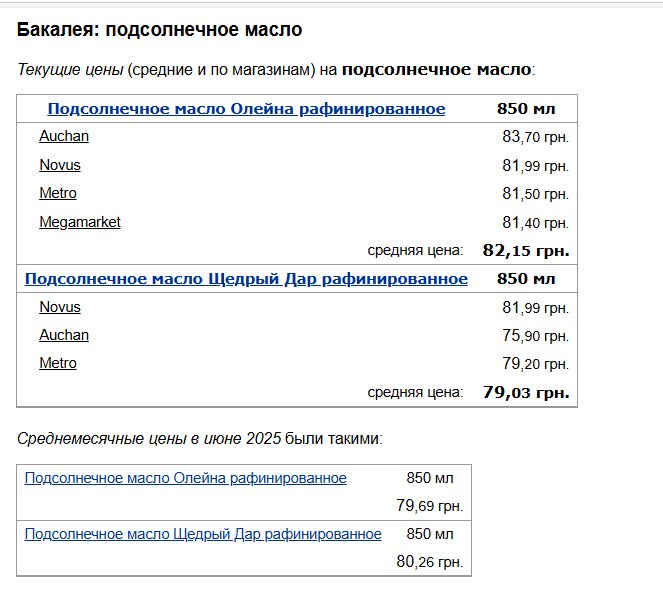The image size is (663, 594).
Task: Click the 'Бакалея: подсолнечное масло' page heading
Action: click(x=159, y=30)
